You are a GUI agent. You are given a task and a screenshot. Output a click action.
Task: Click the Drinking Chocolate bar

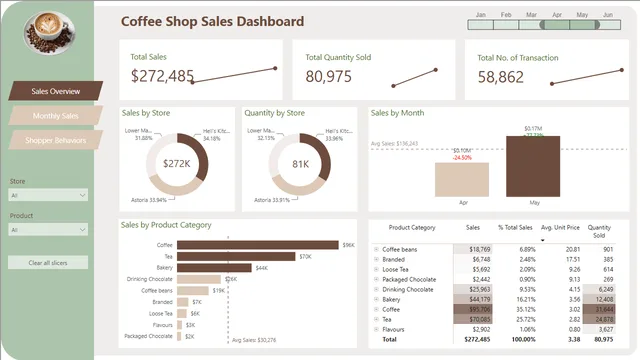(x=199, y=279)
